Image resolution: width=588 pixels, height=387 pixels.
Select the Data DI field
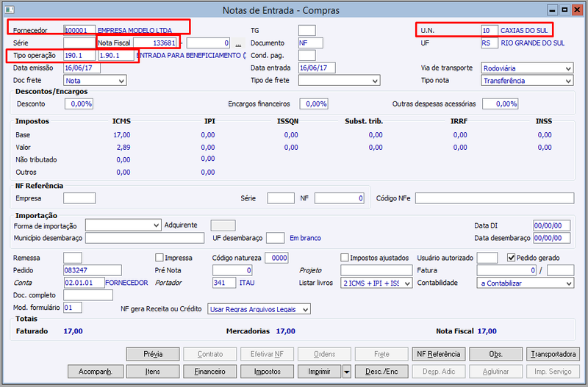pyautogui.click(x=552, y=225)
